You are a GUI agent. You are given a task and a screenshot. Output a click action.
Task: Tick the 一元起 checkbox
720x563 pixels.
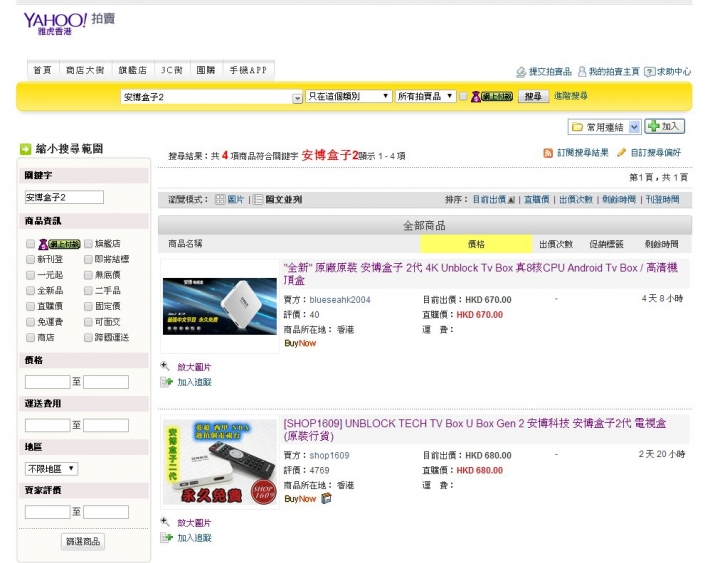(30, 275)
